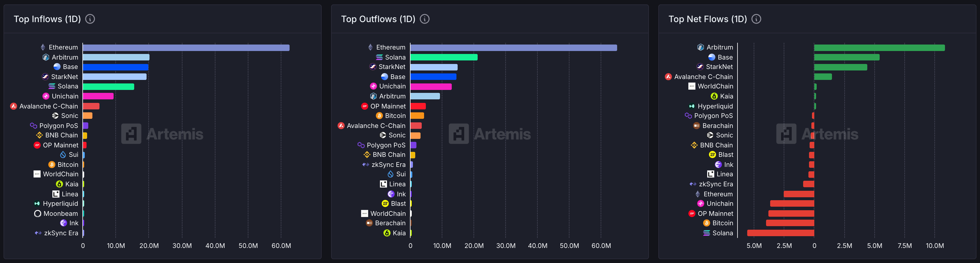Select the "Moonbeam" label text
The width and height of the screenshot is (980, 263).
[x=61, y=213]
